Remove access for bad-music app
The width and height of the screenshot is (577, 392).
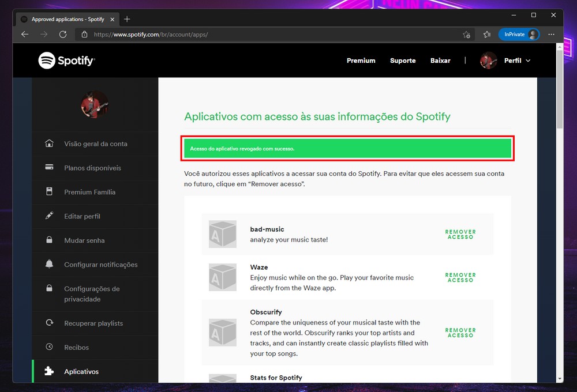tap(460, 234)
